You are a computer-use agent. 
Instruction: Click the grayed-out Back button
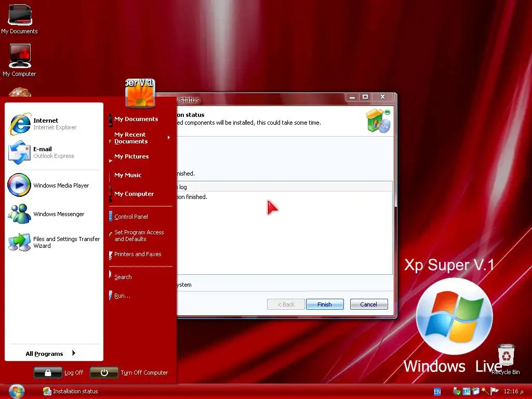[x=286, y=304]
